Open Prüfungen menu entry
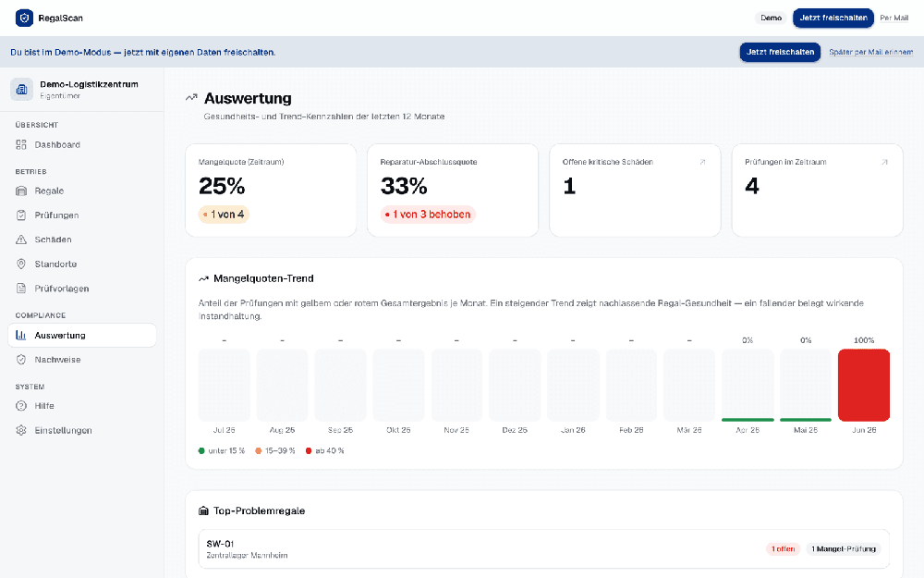The image size is (924, 578). coord(82,215)
